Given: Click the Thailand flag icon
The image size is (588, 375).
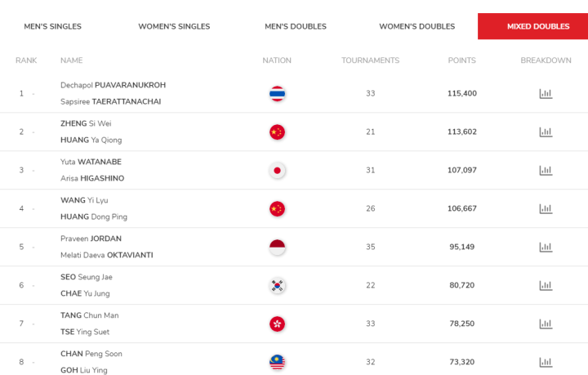Looking at the screenshot, I should pyautogui.click(x=277, y=94).
